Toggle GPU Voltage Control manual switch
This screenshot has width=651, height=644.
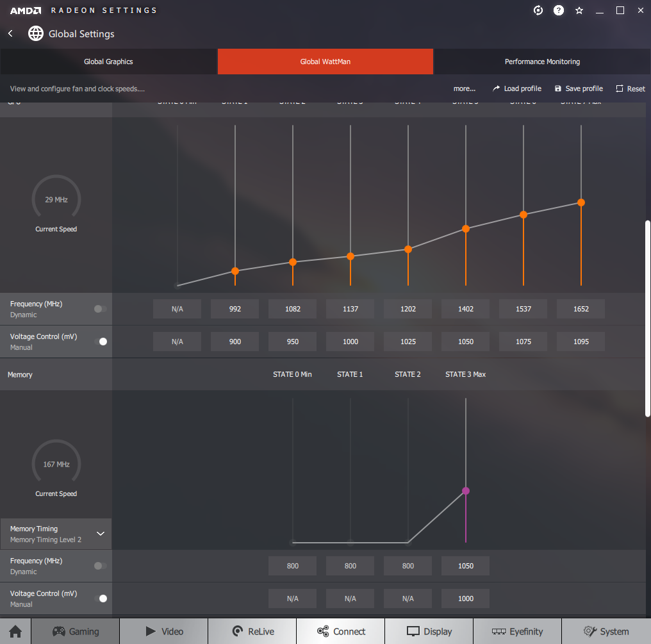[x=100, y=342]
